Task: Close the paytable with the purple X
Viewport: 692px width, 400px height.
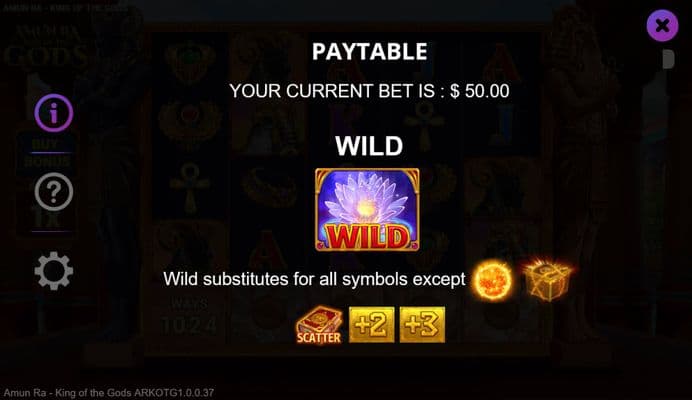Action: point(662,26)
